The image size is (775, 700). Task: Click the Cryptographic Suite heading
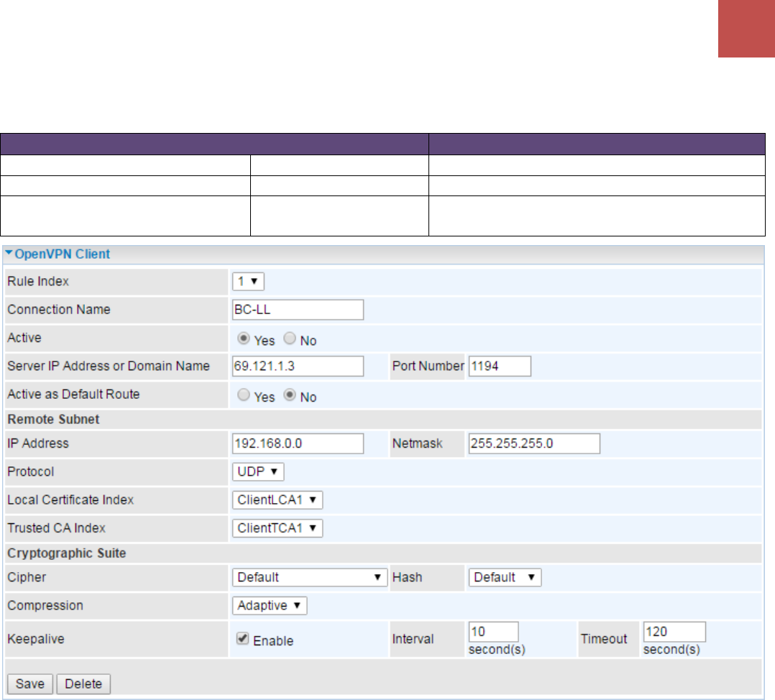67,553
